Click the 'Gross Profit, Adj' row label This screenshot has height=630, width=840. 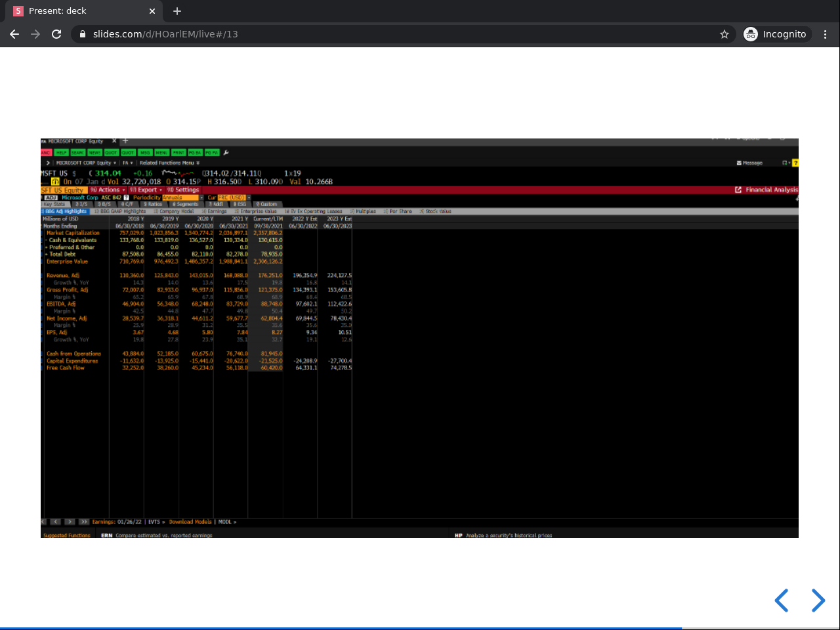click(x=67, y=290)
